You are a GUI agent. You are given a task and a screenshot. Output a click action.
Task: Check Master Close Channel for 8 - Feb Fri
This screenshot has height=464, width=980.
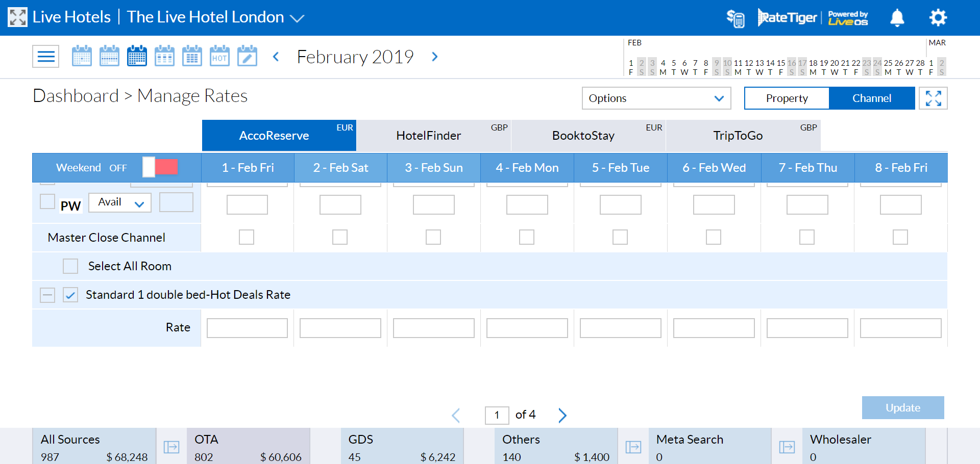[x=900, y=237]
